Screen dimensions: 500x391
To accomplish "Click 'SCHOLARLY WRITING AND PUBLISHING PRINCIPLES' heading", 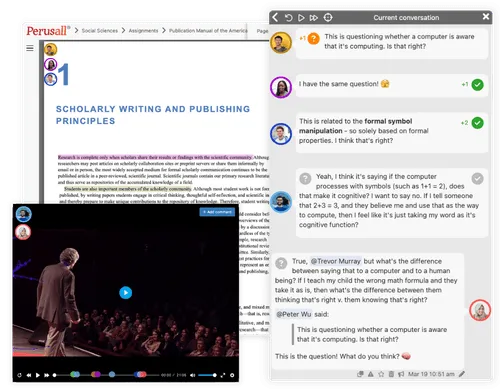I will coord(153,115).
